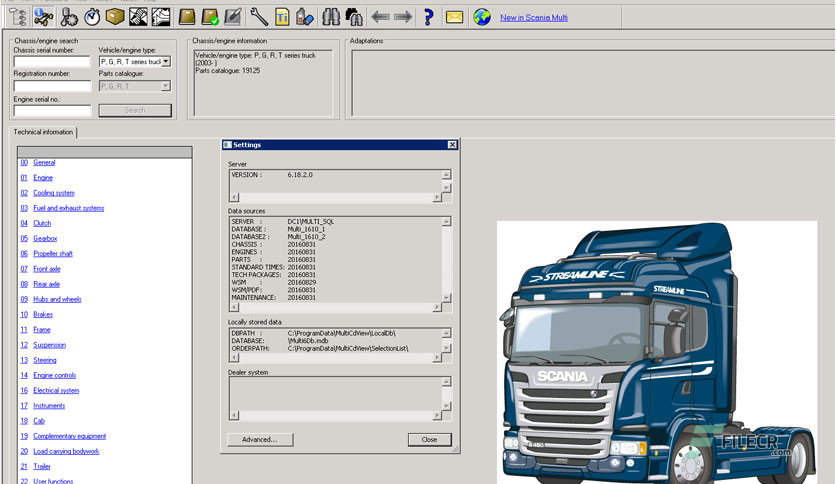
Task: Open help via blue question mark
Action: [428, 17]
